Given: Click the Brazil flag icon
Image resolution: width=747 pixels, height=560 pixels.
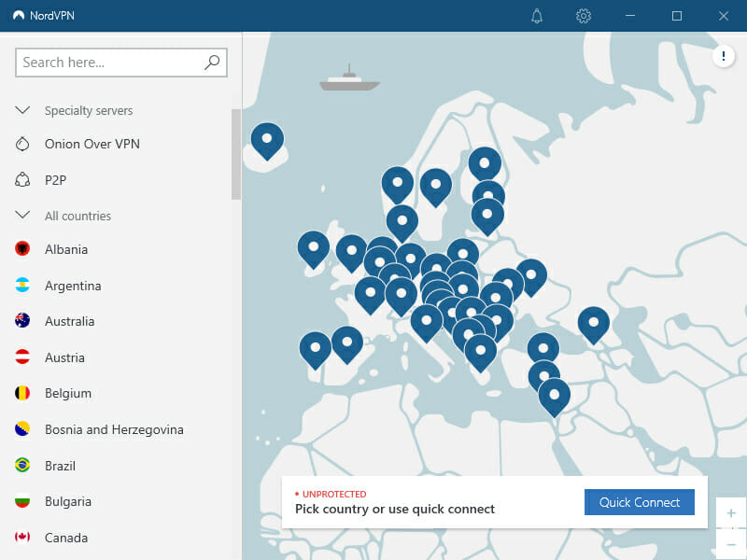Looking at the screenshot, I should [22, 465].
